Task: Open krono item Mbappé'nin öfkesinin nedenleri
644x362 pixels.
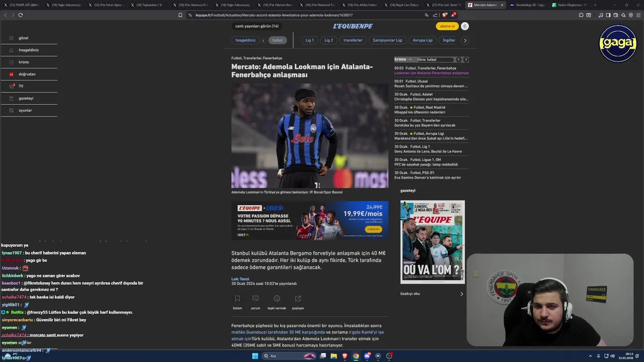Action: (420, 112)
